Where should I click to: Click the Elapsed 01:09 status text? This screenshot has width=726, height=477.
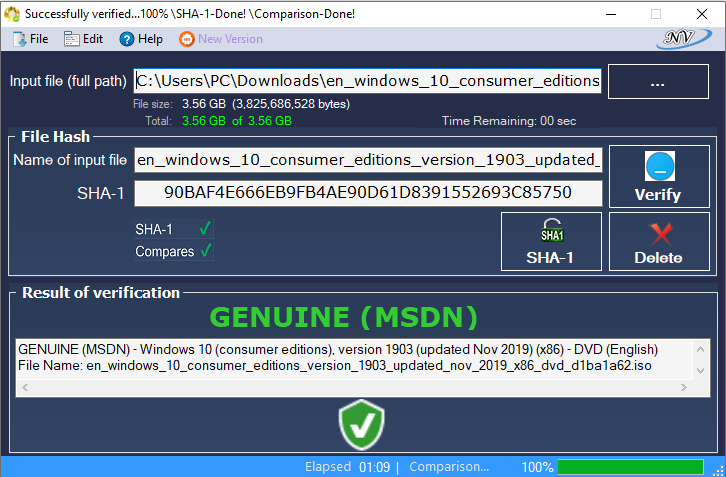coord(347,467)
